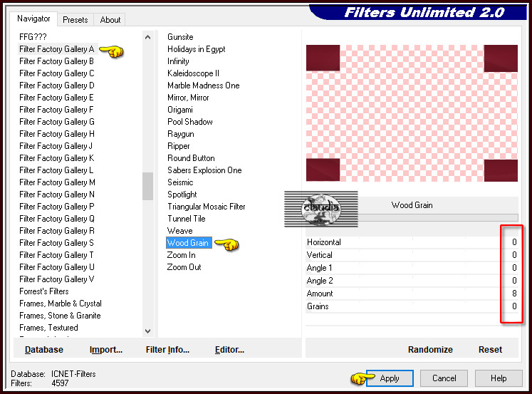Choose the Sabers Explosion One filter
This screenshot has height=394, width=532.
tap(204, 170)
